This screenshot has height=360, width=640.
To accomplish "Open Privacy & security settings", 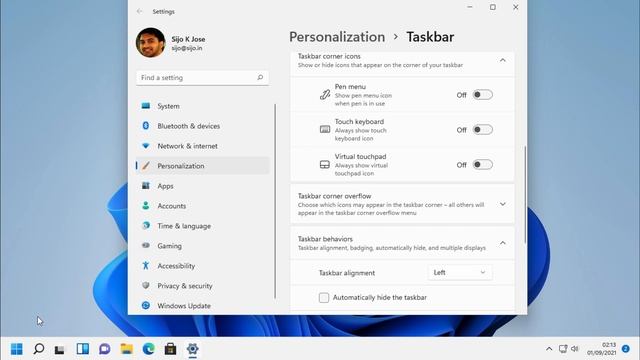I will click(x=203, y=286).
